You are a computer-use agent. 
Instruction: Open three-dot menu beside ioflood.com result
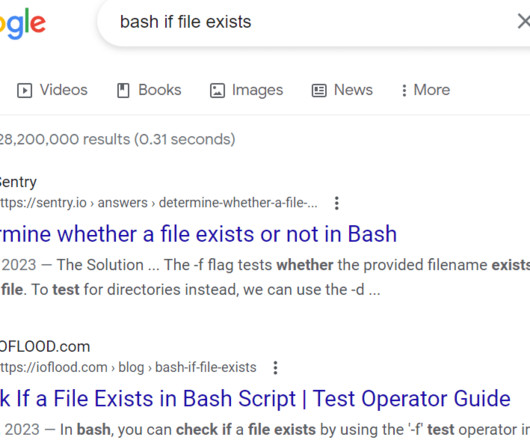coord(275,368)
